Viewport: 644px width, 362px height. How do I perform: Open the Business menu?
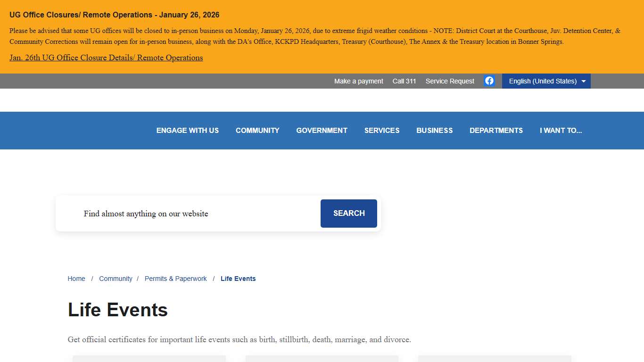click(434, 131)
